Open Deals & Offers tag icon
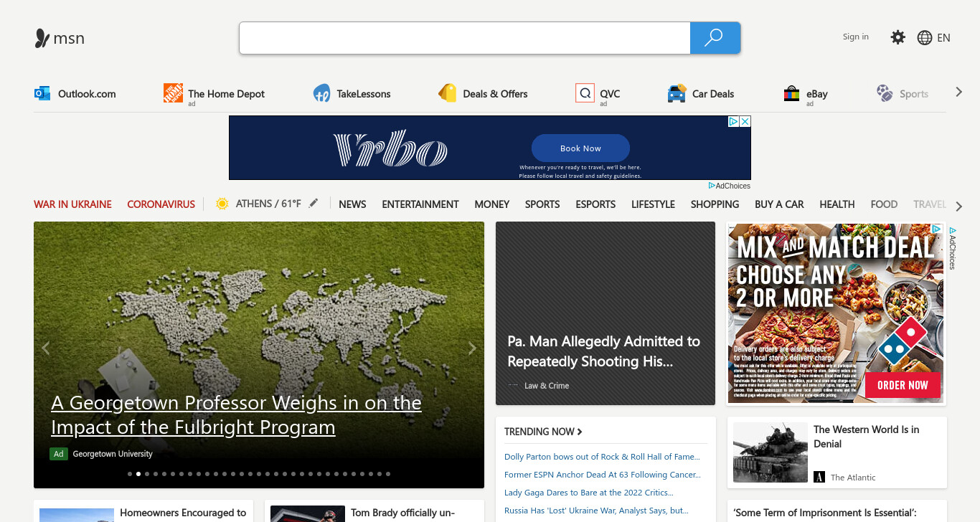The width and height of the screenshot is (980, 522). tap(448, 93)
